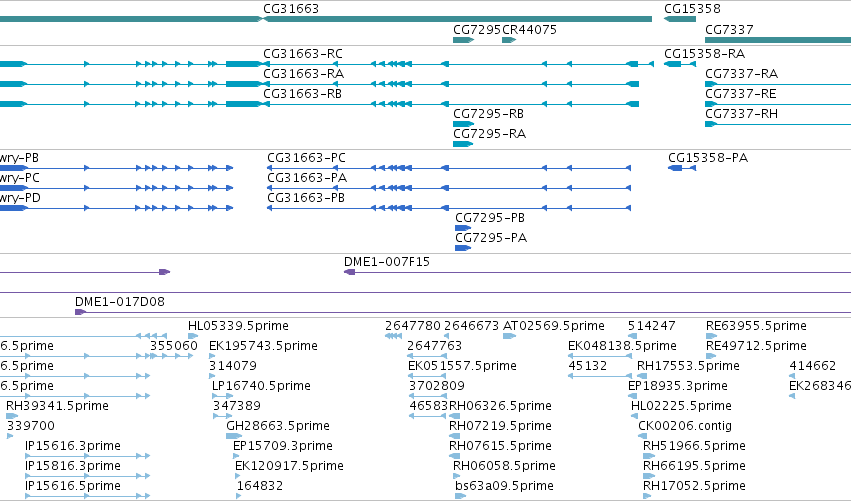Click feature label 2647763
The width and height of the screenshot is (851, 501).
click(434, 346)
